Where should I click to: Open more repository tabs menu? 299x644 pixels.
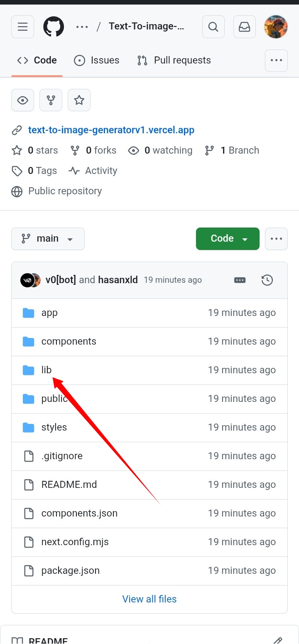tap(276, 61)
